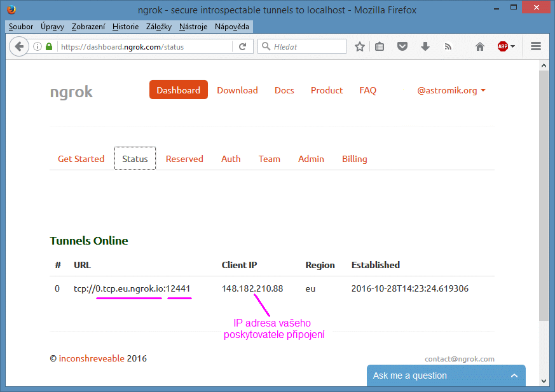Open the inconshreveable link
This screenshot has width=555, height=392.
click(92, 358)
